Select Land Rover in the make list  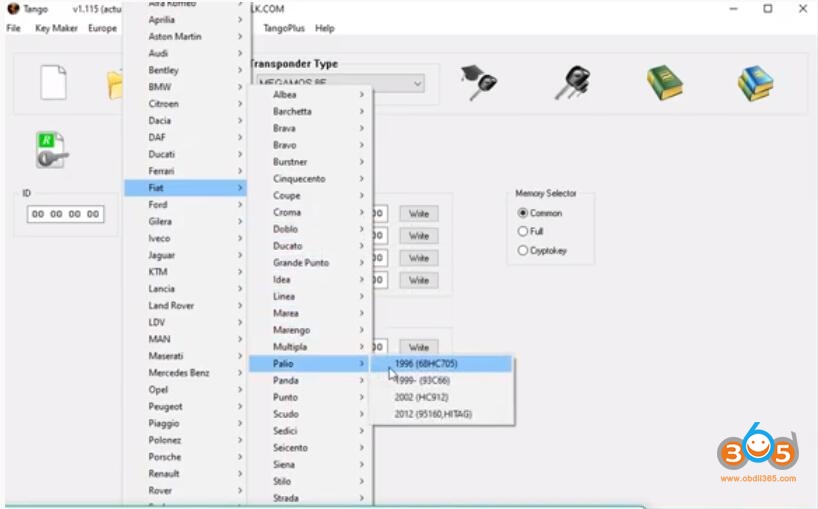coord(185,305)
